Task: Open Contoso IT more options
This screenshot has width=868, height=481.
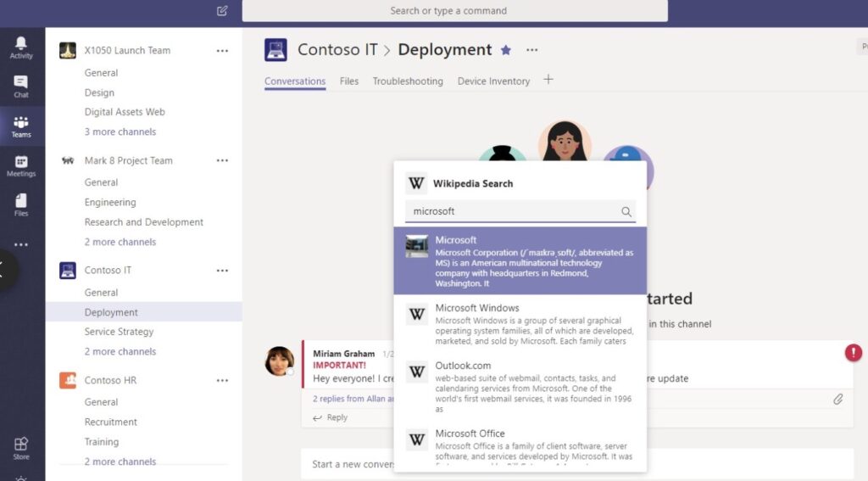Action: pyautogui.click(x=222, y=271)
